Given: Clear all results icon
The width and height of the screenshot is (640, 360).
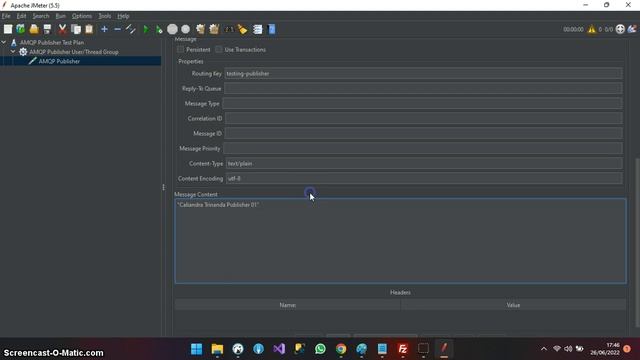Looking at the screenshot, I should [x=214, y=29].
